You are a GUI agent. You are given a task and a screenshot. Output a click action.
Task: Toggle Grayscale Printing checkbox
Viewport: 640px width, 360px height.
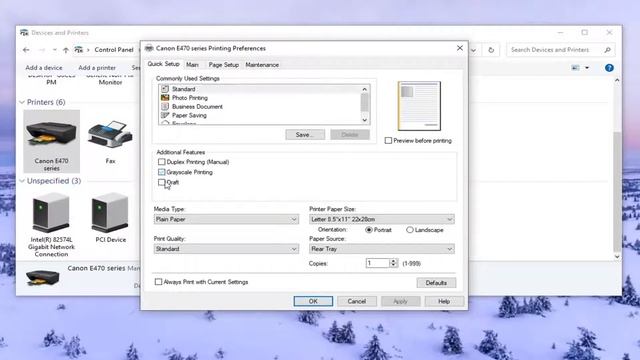pos(162,172)
